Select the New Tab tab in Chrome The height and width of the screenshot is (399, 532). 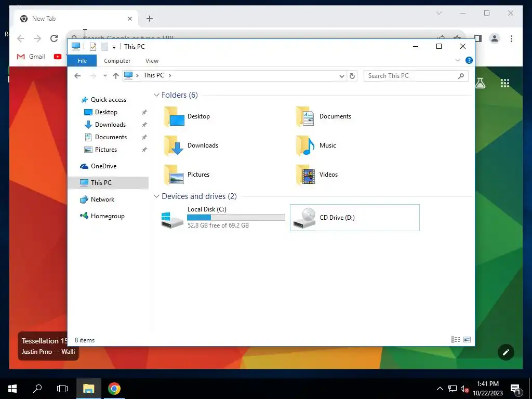click(x=76, y=19)
